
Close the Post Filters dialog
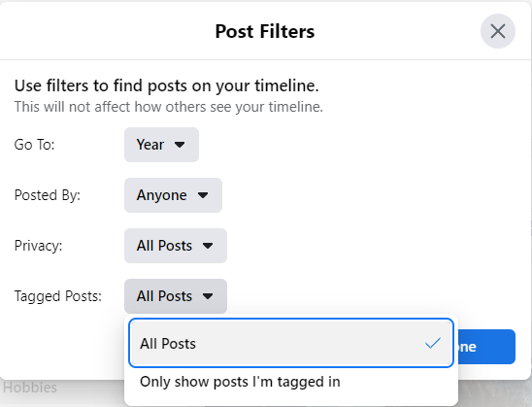pyautogui.click(x=498, y=31)
